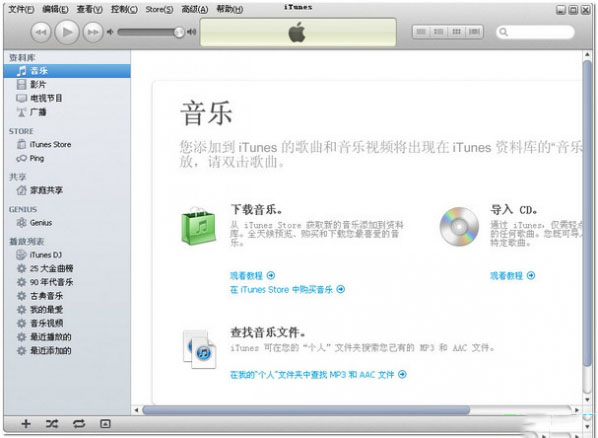Show or hide the artwork viewer

(x=105, y=424)
